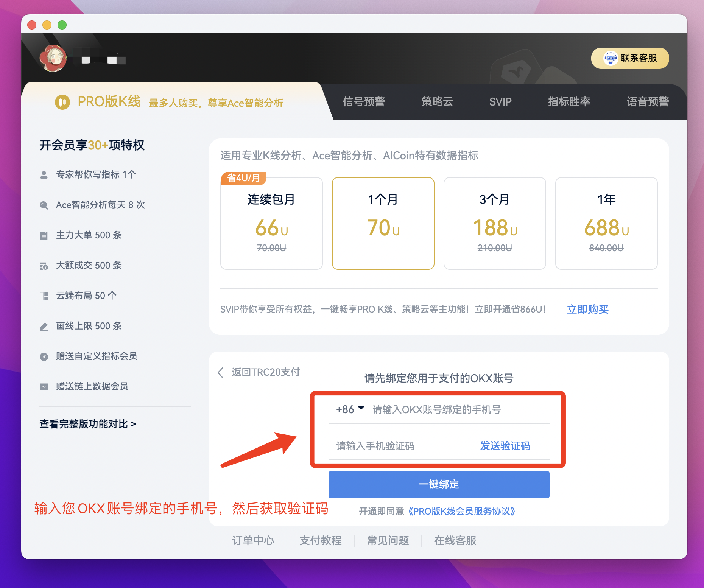The image size is (704, 588).
Task: Click the 赠送自定义指标会员 text
Action: (x=97, y=356)
